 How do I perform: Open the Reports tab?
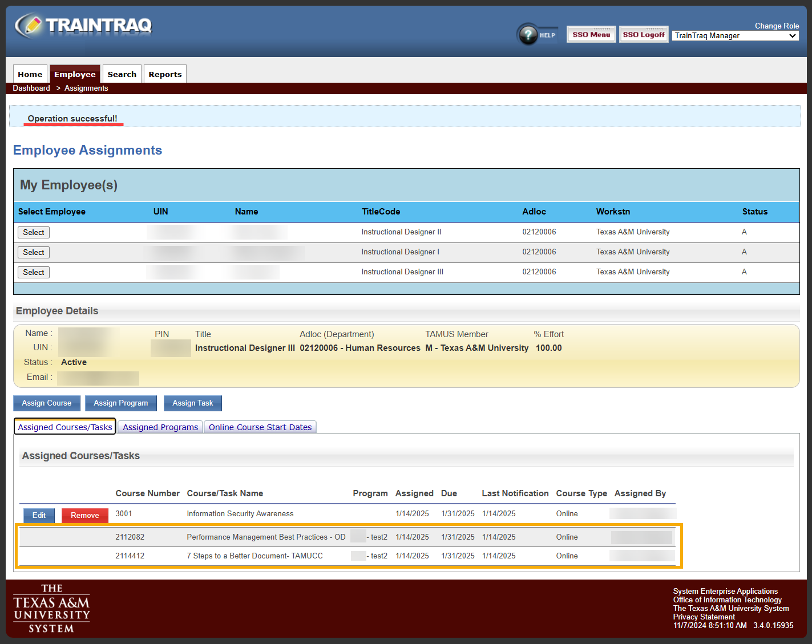pyautogui.click(x=165, y=74)
